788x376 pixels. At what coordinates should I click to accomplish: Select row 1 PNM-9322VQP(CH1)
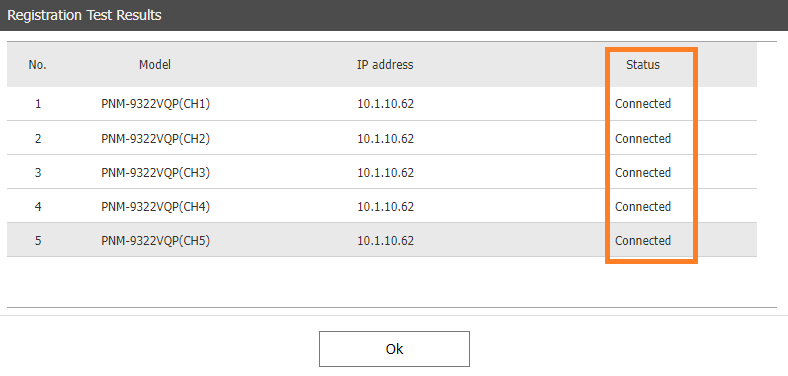coord(382,104)
